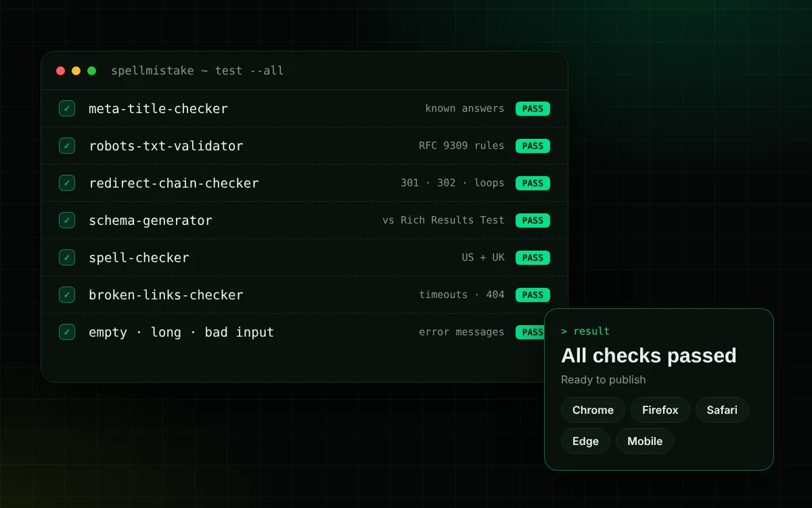Screen dimensions: 812x508
Task: Click the 'Ready to publish' subtitle
Action: coord(604,380)
